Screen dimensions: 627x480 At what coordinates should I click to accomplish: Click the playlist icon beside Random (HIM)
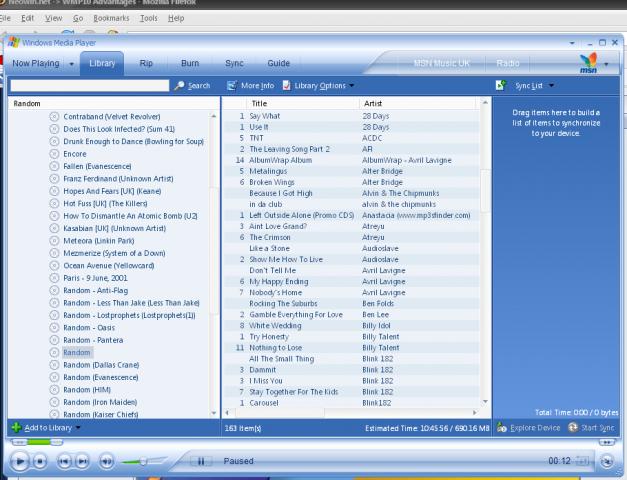54,389
